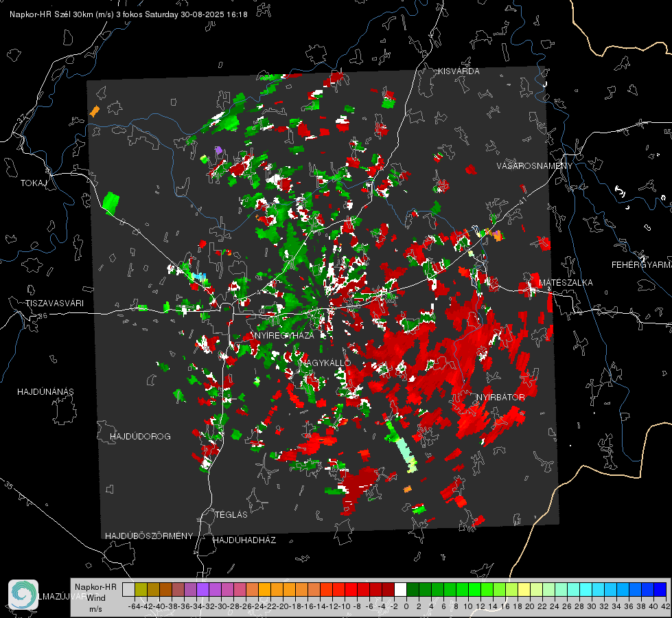Select the NYÍREGYHÁZA city label
The height and width of the screenshot is (618, 672).
coord(284,335)
